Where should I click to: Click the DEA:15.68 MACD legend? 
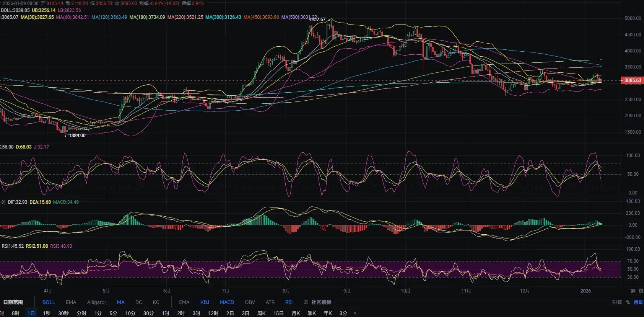pyautogui.click(x=40, y=202)
